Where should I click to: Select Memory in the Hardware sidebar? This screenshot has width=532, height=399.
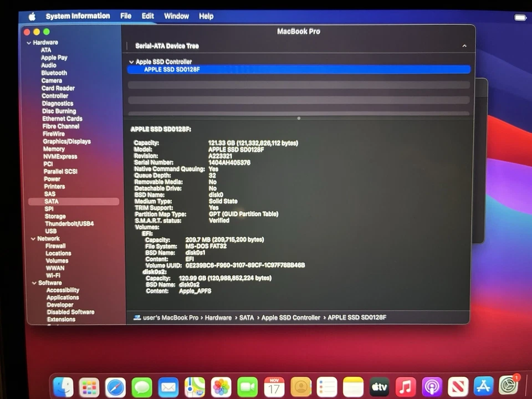(55, 149)
